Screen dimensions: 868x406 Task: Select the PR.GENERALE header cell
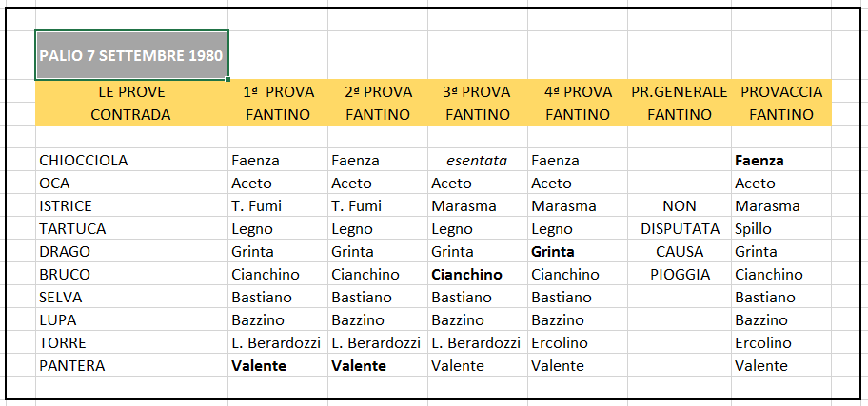click(680, 92)
